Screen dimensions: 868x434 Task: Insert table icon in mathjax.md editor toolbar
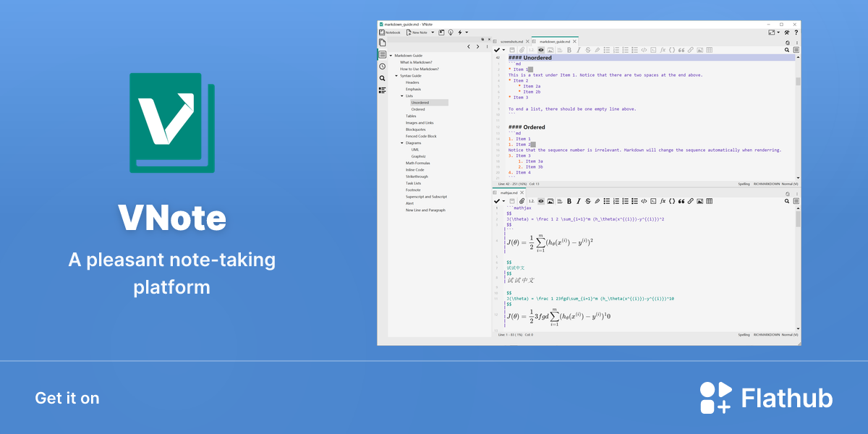709,200
